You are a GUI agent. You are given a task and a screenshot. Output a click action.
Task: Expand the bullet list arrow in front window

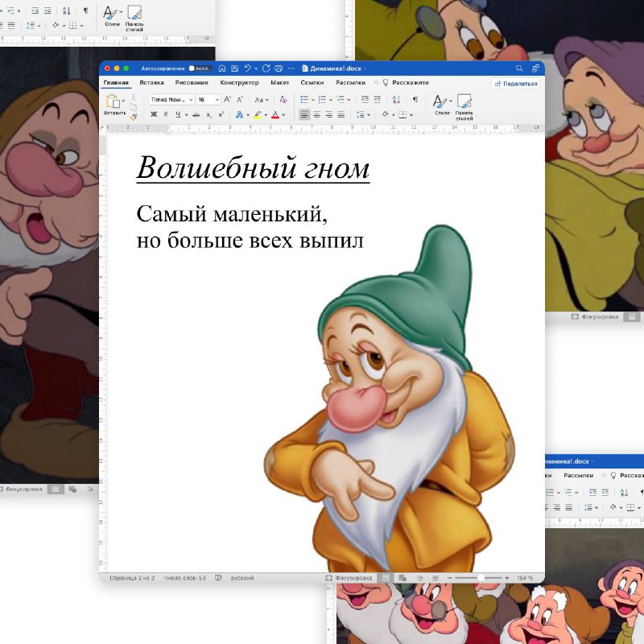(312, 100)
